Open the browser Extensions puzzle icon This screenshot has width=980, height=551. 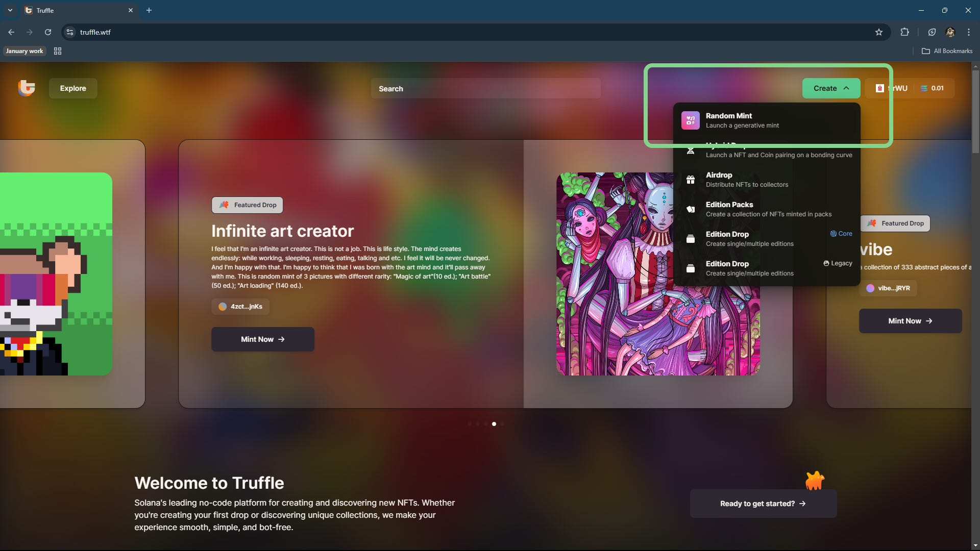pos(904,32)
